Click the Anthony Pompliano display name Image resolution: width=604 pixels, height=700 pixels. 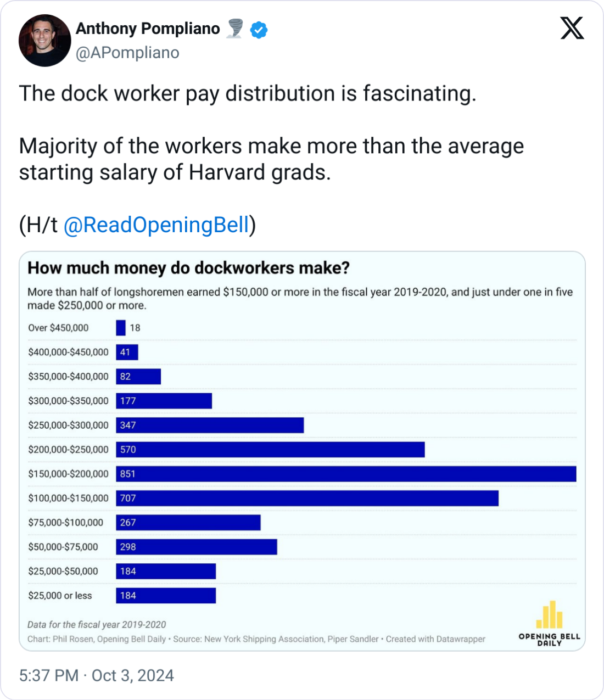click(x=148, y=29)
